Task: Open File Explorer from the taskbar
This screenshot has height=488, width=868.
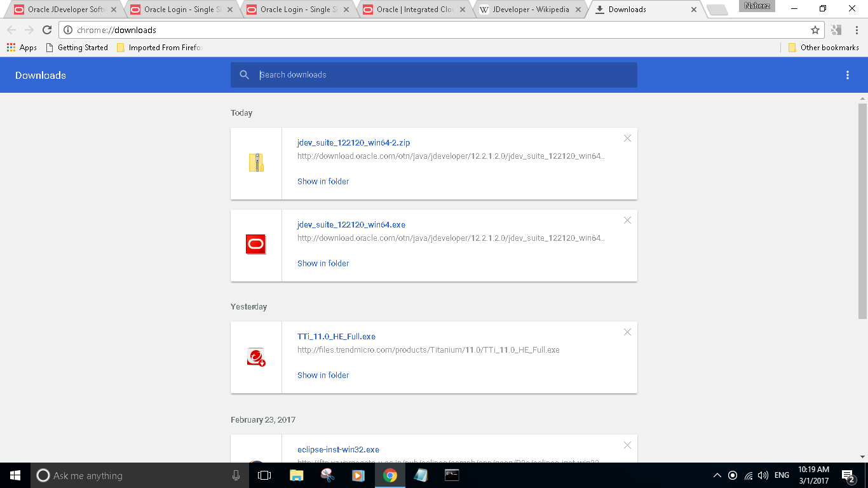Action: [296, 475]
